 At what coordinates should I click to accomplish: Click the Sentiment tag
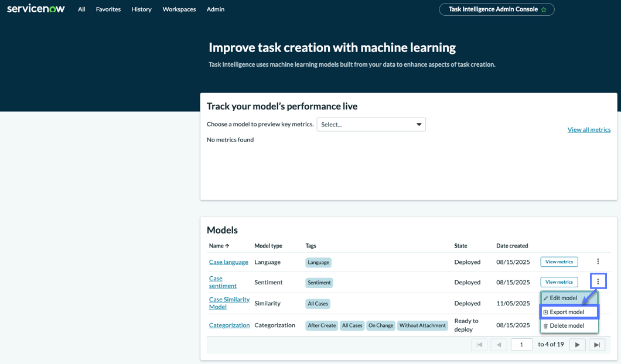click(319, 283)
